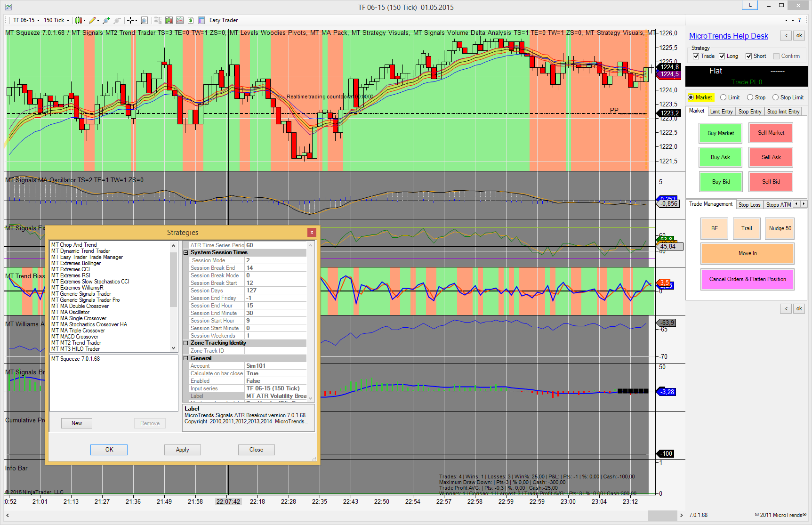
Task: Open the TF 06-15 instrument dropdown
Action: point(26,20)
